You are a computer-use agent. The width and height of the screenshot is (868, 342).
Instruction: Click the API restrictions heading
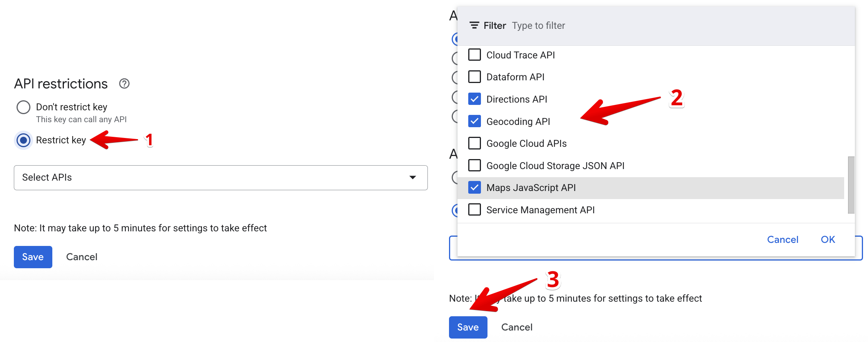(x=61, y=84)
